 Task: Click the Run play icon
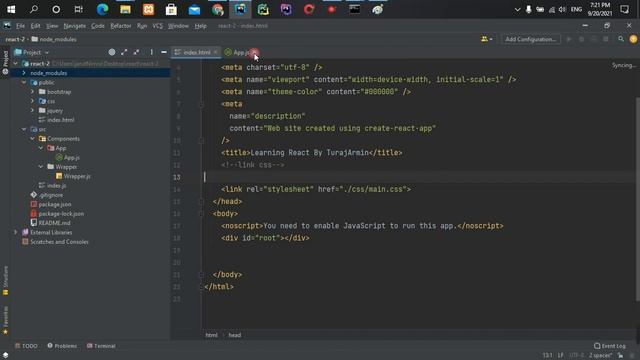tap(569, 39)
